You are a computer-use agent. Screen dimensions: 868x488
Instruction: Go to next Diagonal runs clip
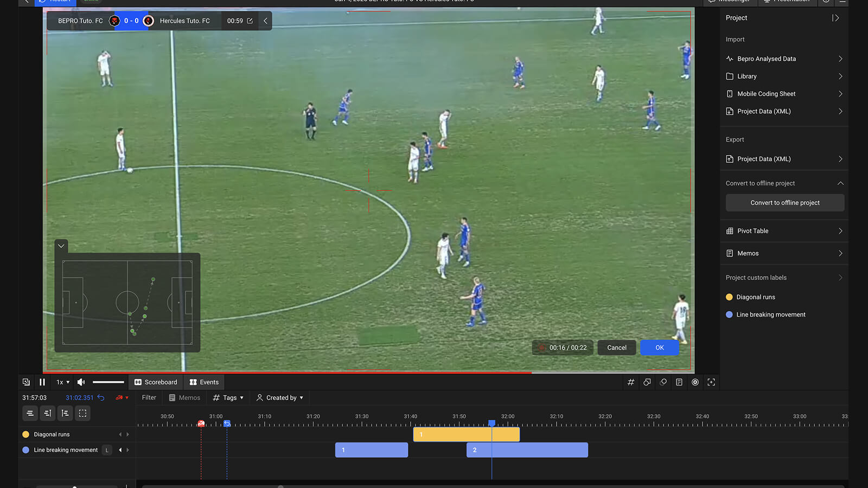coord(128,434)
